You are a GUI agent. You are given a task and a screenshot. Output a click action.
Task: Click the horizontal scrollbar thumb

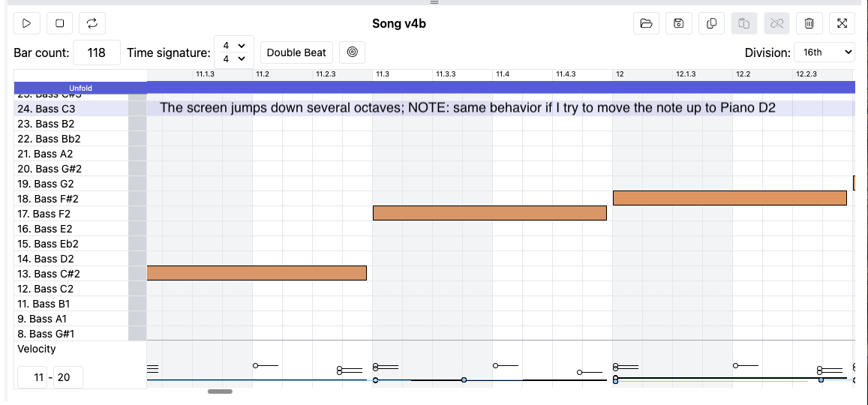(x=220, y=391)
